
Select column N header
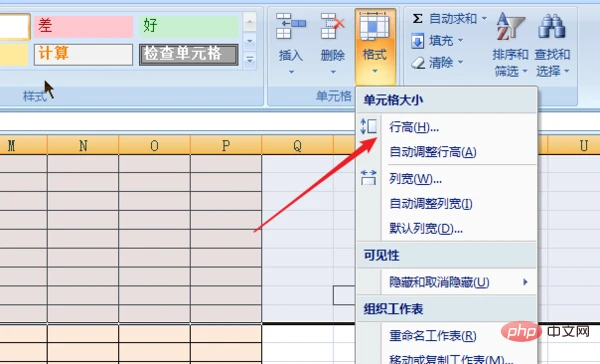(83, 145)
